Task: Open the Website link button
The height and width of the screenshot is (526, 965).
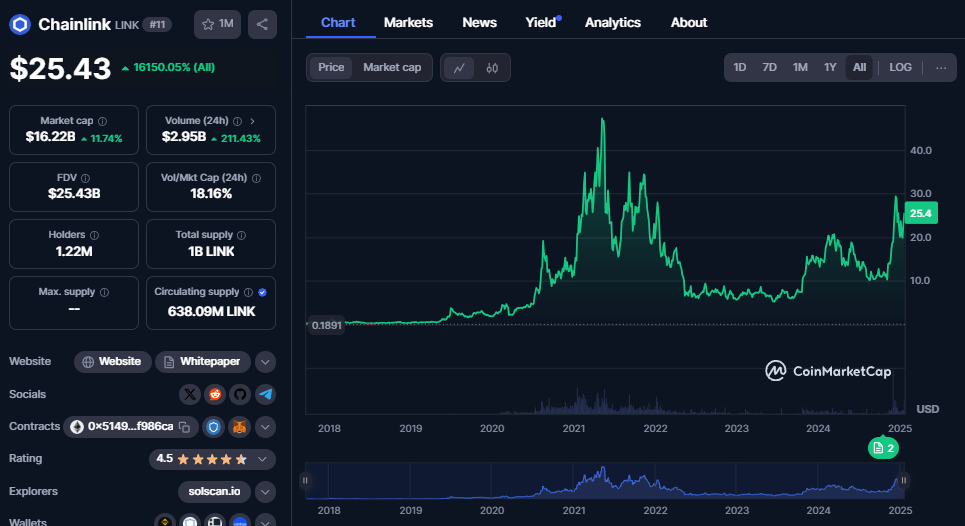Action: tap(113, 362)
